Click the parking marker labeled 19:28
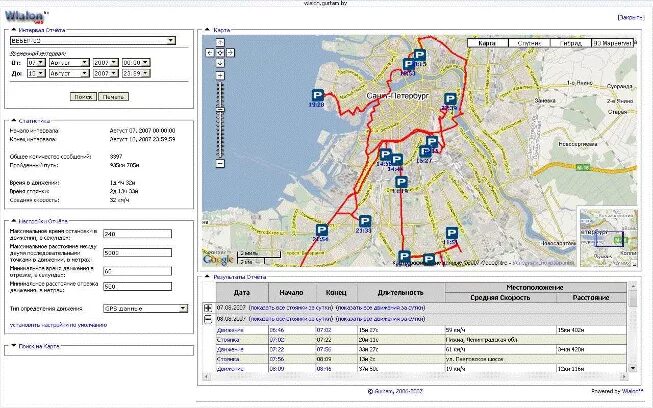Image resolution: width=653 pixels, height=408 pixels. tap(317, 95)
